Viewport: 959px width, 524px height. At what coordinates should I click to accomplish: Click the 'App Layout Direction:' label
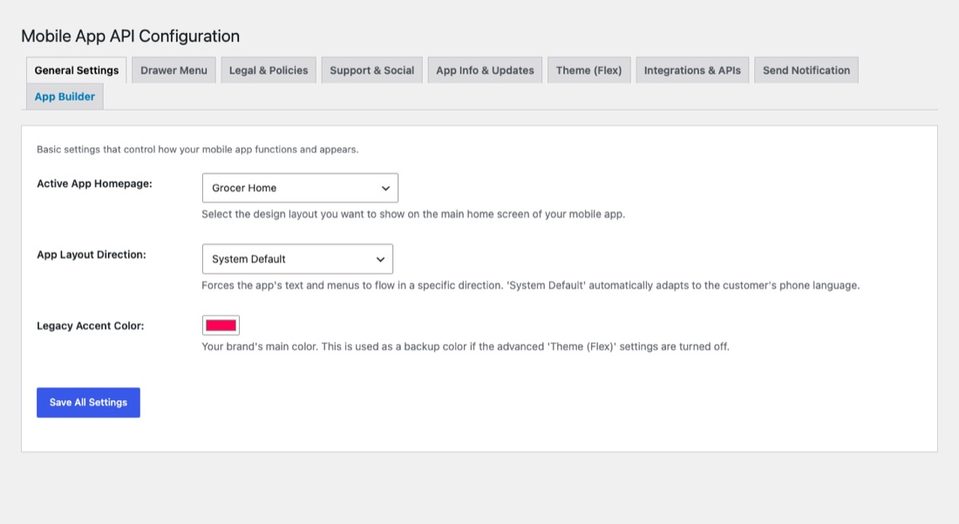pos(91,254)
